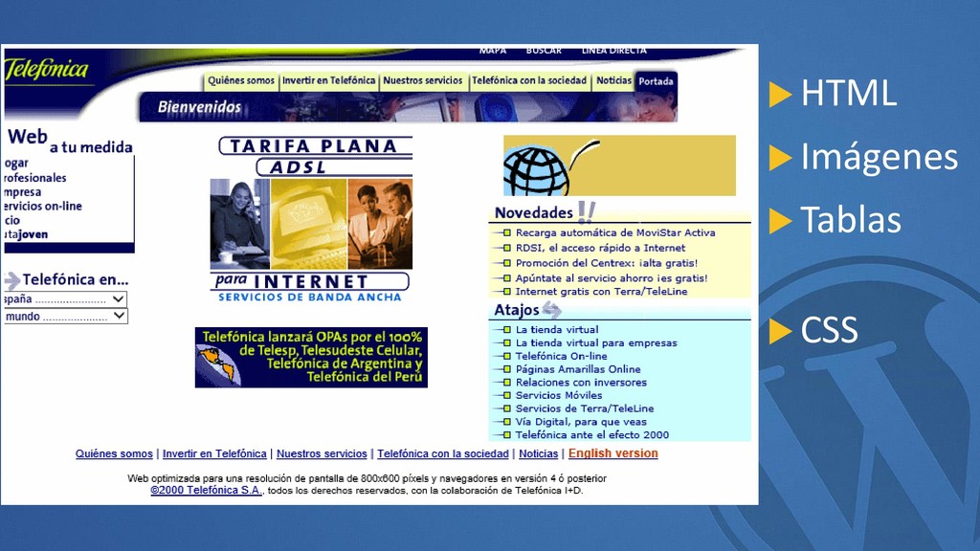This screenshot has height=551, width=980.
Task: Click square bullet beside La tienda virtual
Action: [x=507, y=329]
